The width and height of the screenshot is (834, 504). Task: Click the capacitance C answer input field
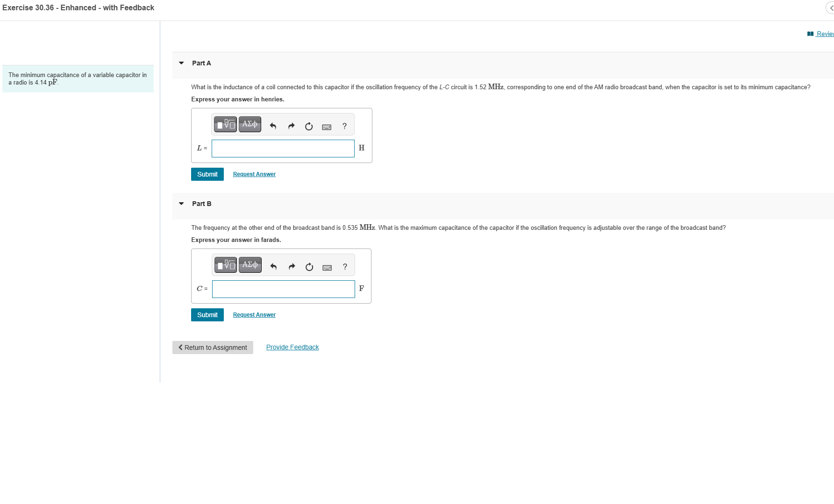click(284, 289)
